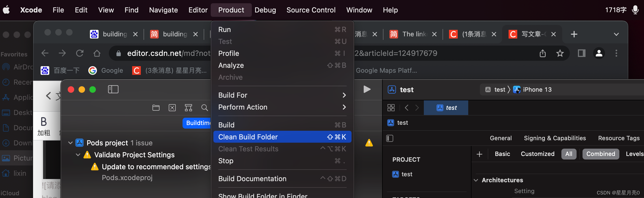Open Signing & Capabilities tab
644x198 pixels.
point(555,138)
